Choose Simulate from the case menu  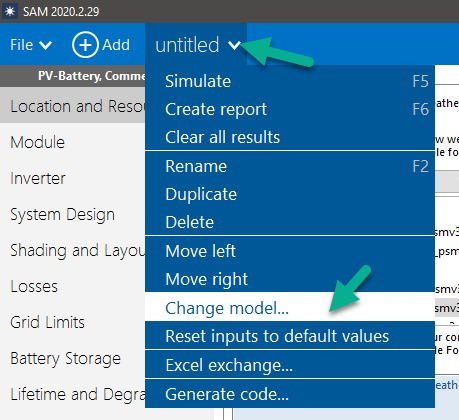pos(290,81)
